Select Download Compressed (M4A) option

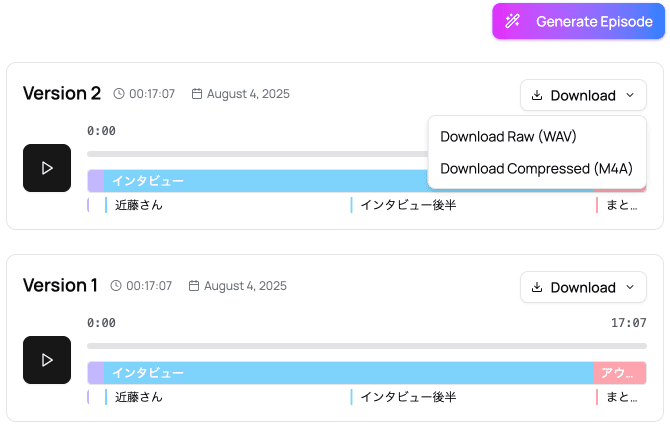click(536, 168)
